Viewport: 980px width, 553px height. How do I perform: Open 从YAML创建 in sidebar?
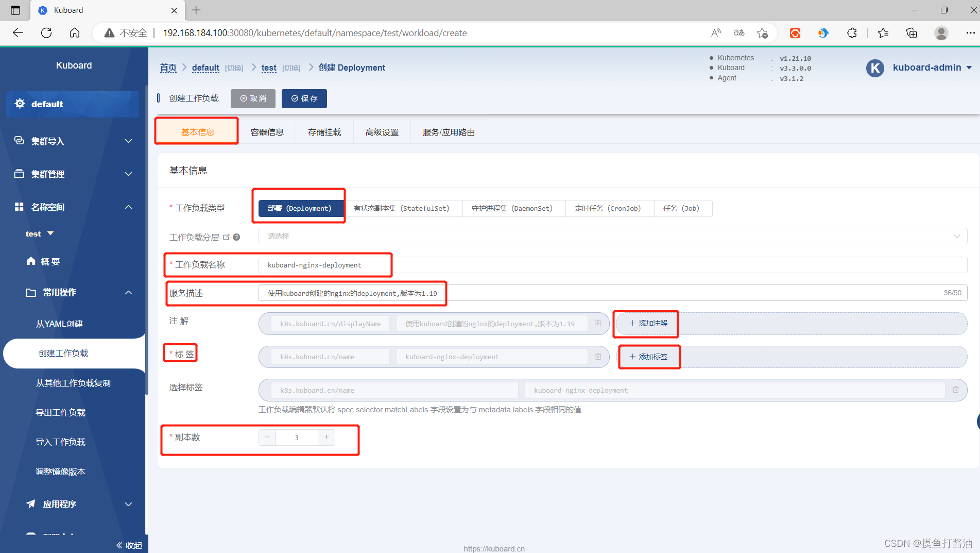pyautogui.click(x=59, y=324)
